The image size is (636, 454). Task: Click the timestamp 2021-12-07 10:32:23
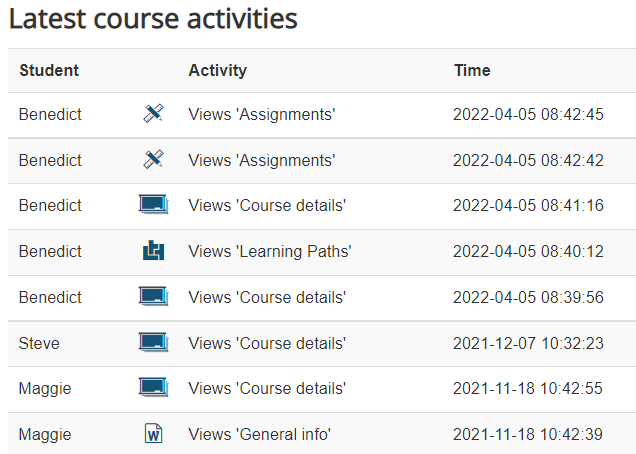point(528,343)
